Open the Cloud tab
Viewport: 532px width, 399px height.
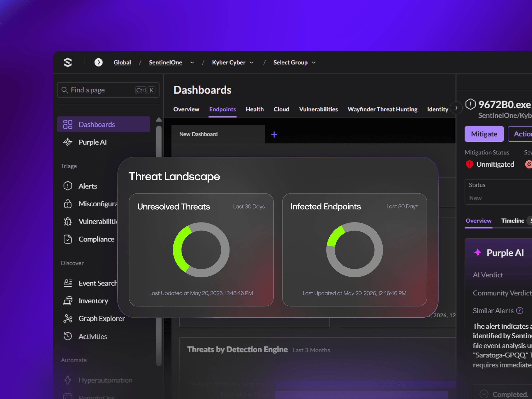click(x=281, y=109)
